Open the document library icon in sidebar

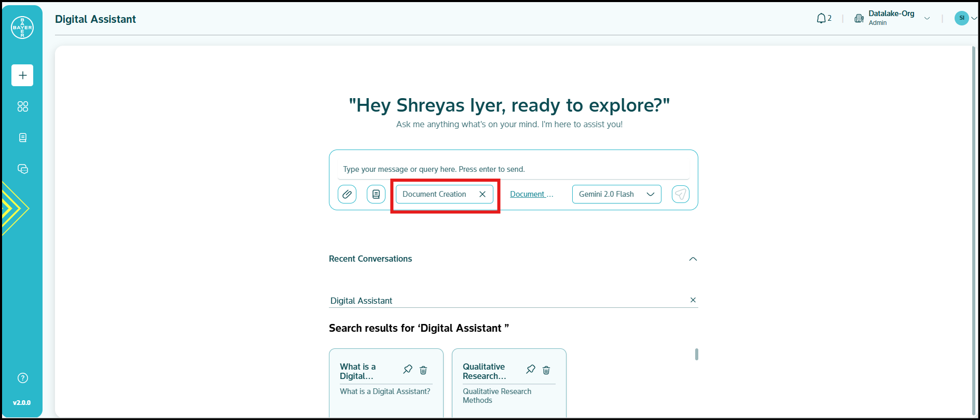pos(22,138)
